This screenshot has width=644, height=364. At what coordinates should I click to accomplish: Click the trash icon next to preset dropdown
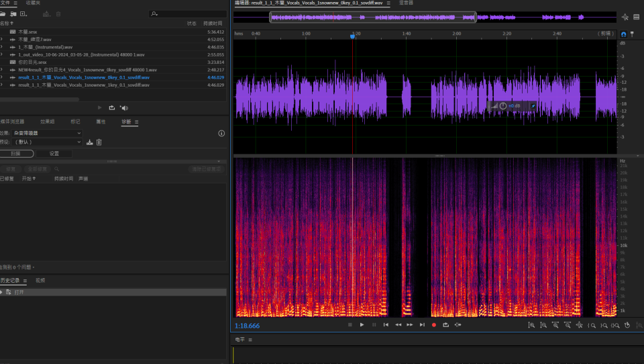[99, 142]
